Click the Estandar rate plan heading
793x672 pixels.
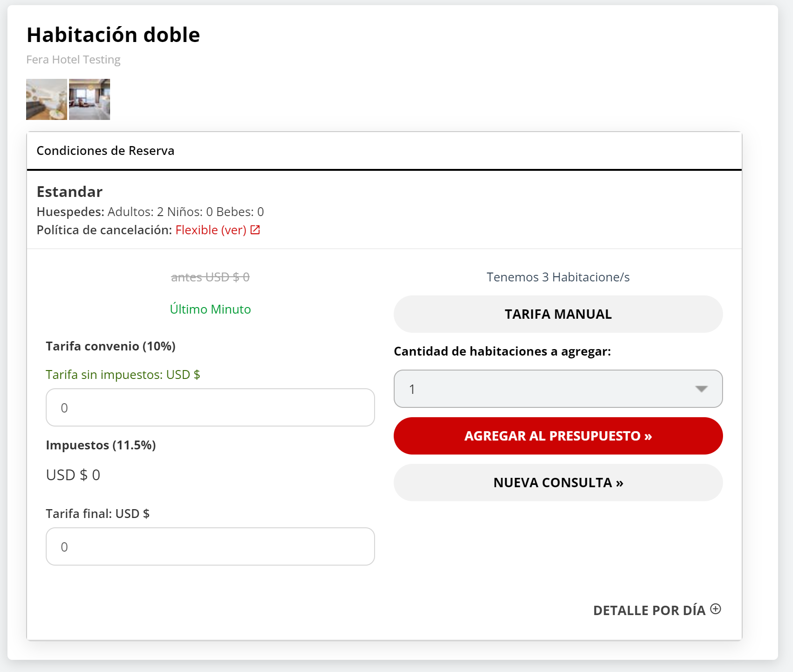[70, 192]
